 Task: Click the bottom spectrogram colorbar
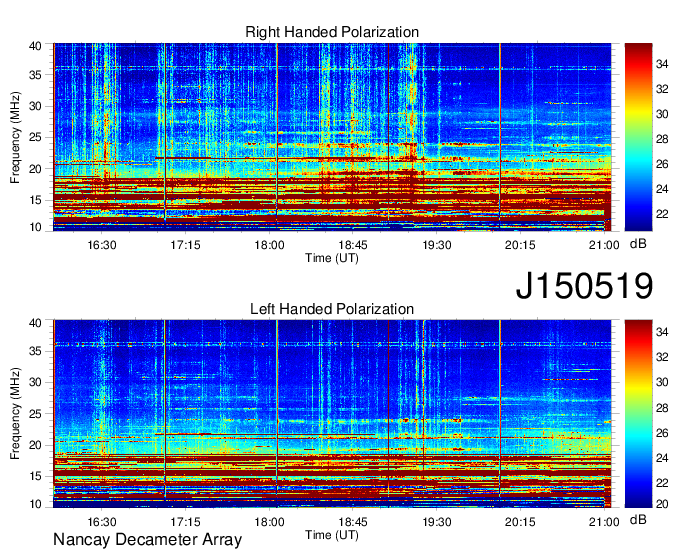click(x=638, y=414)
